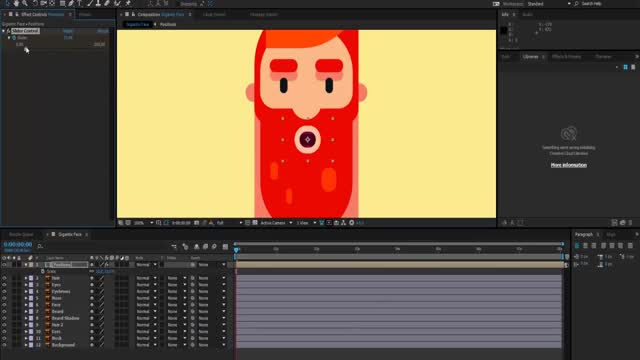Open the Active Camera dropdown

pyautogui.click(x=276, y=223)
